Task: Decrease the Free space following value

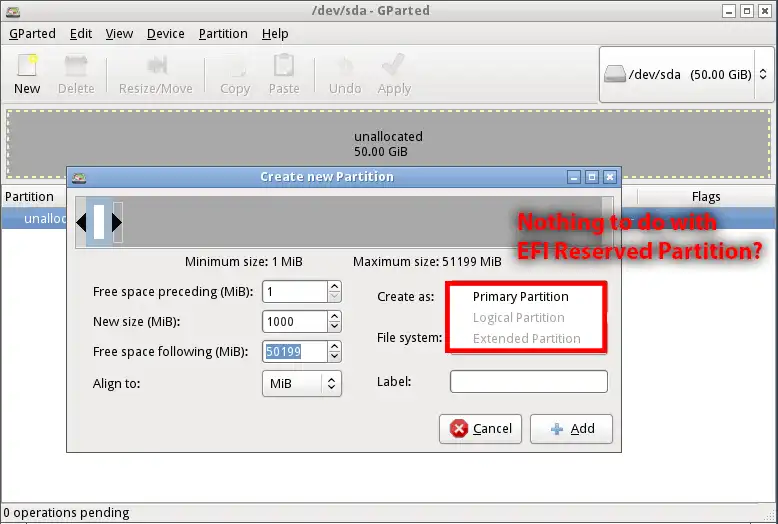Action: coord(334,356)
